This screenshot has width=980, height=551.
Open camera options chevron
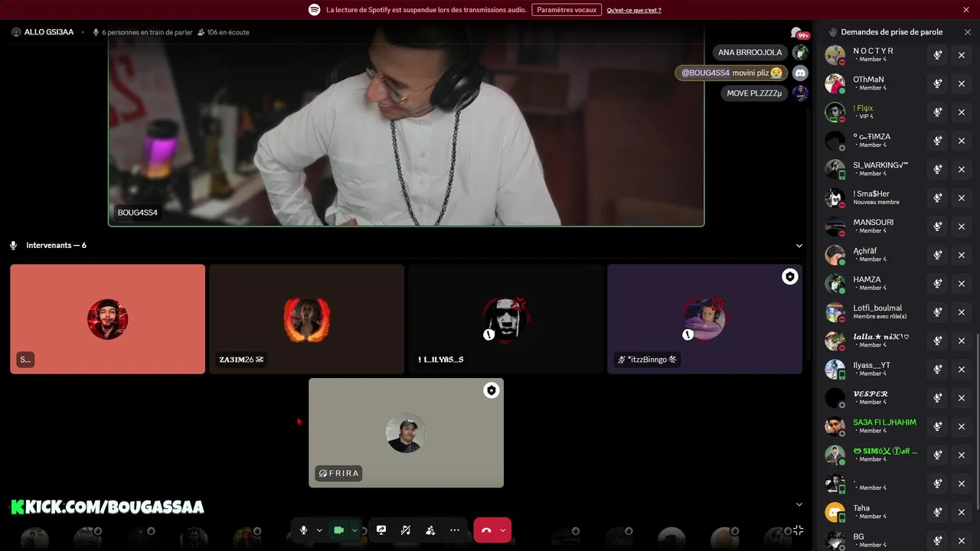click(x=354, y=530)
